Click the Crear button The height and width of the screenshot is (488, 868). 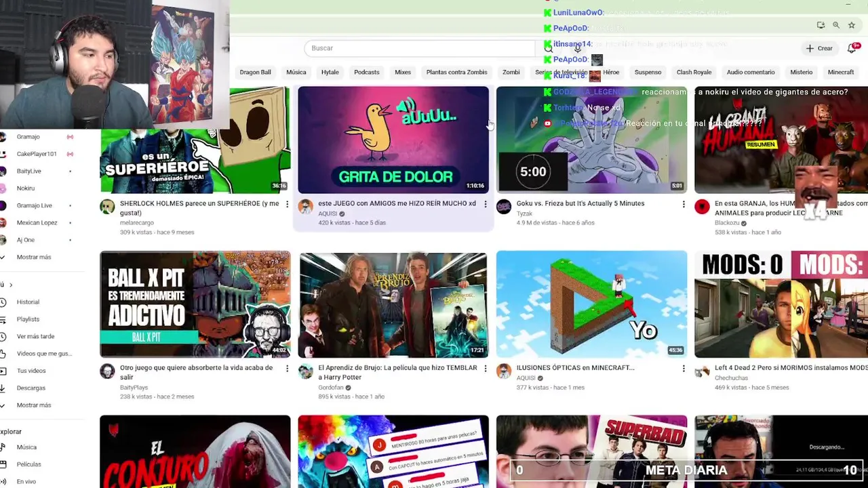(818, 48)
